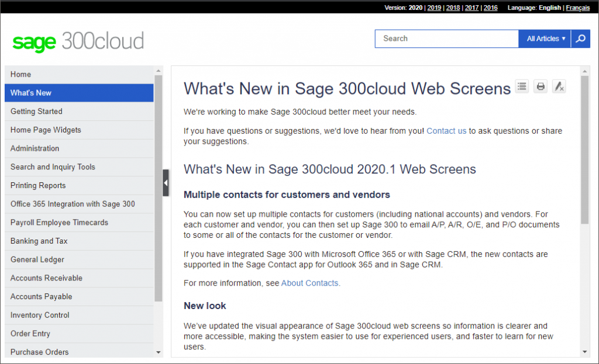This screenshot has height=364, width=599.
Task: Click the article pane scroll down arrow
Action: click(584, 352)
